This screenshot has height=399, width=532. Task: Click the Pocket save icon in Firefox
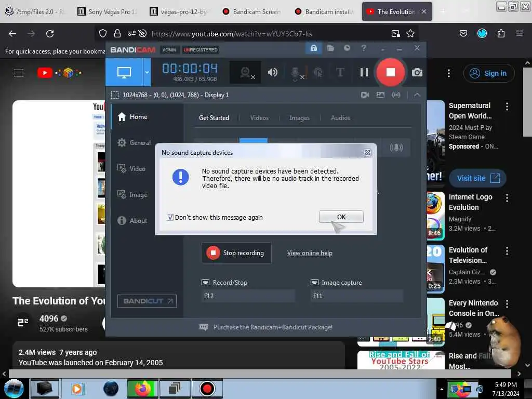click(x=463, y=33)
